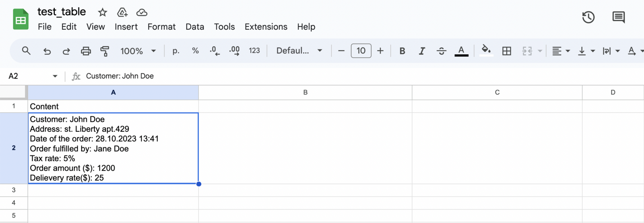Viewport: 644px width, 223px height.
Task: Increase font size with plus button
Action: [x=380, y=51]
